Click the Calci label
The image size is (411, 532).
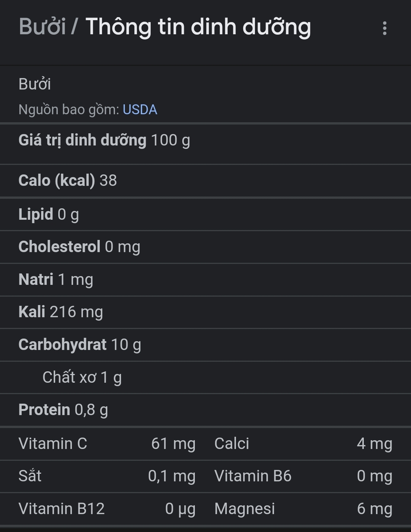point(232,444)
